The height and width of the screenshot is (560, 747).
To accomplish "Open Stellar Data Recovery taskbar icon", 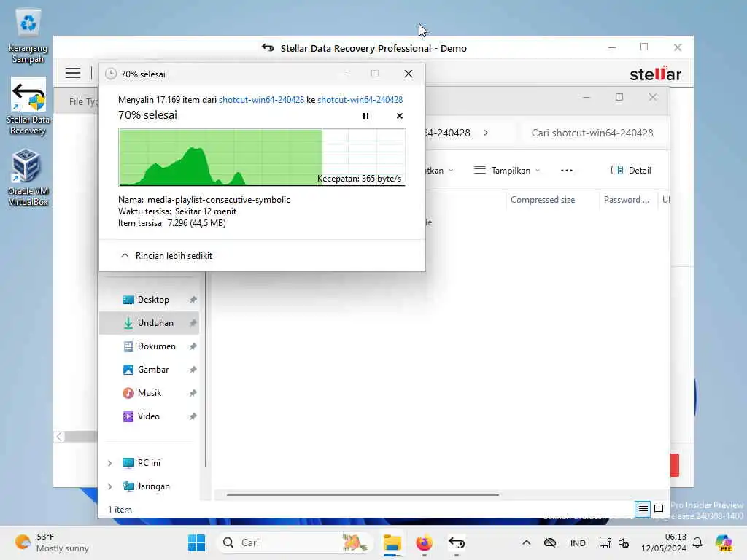I will [457, 542].
